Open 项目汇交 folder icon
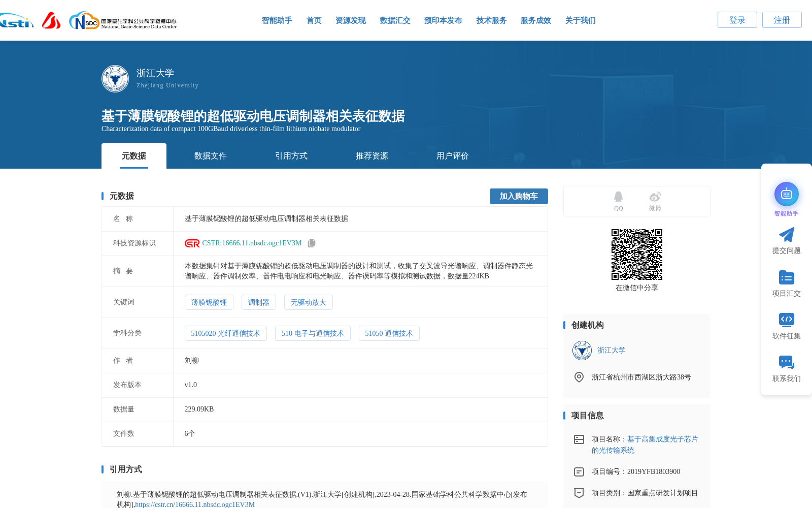The height and width of the screenshot is (508, 812). point(786,277)
